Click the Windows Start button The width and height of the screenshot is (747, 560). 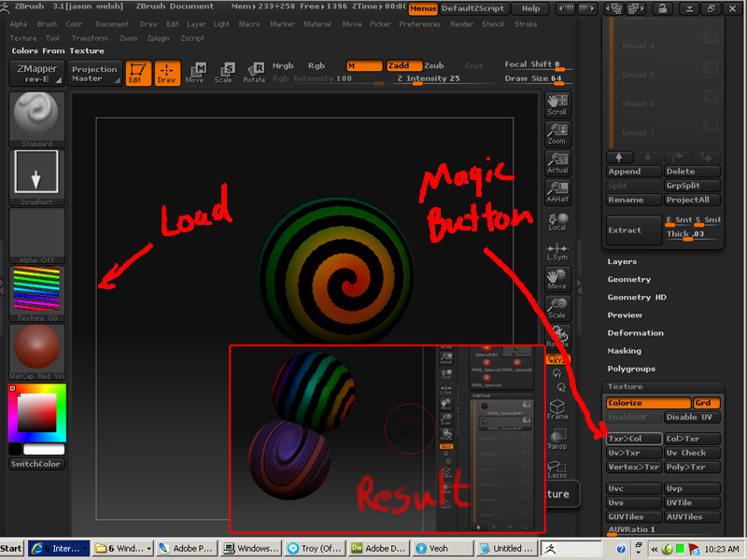12,549
